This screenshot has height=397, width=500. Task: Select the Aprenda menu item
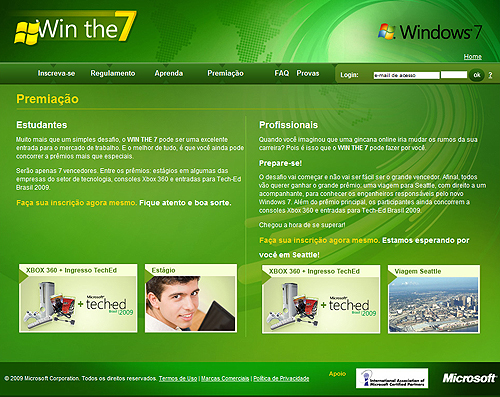coord(169,73)
